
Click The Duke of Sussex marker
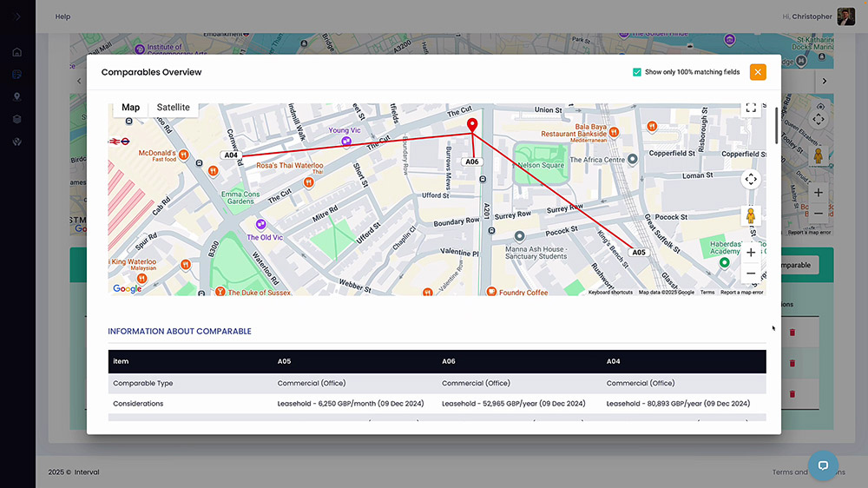click(x=220, y=292)
